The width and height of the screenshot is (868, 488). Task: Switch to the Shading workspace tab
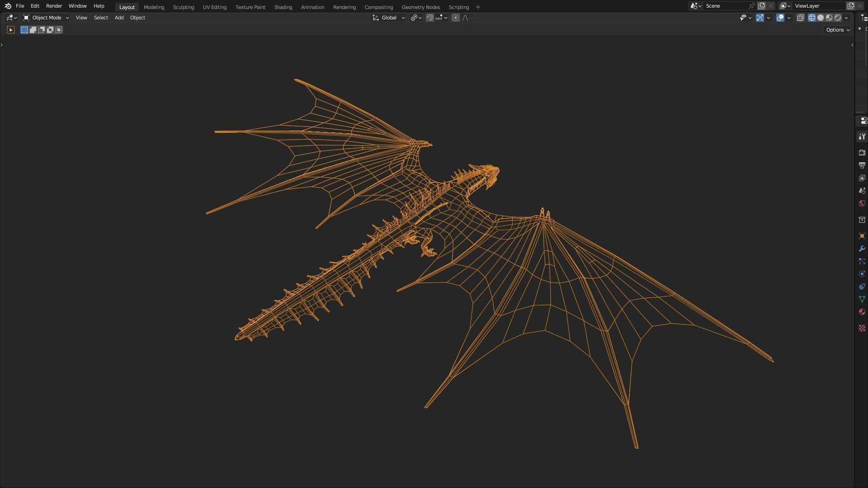tap(283, 7)
